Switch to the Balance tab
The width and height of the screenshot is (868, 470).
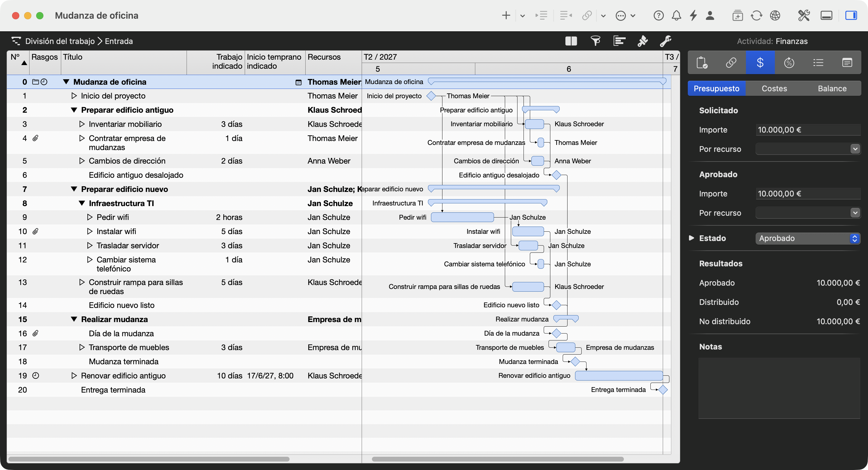click(x=832, y=88)
